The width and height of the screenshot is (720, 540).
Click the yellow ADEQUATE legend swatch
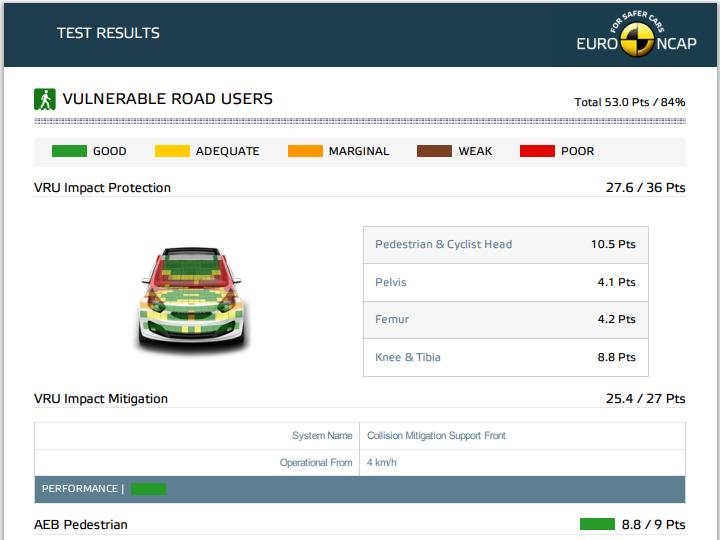pos(172,151)
